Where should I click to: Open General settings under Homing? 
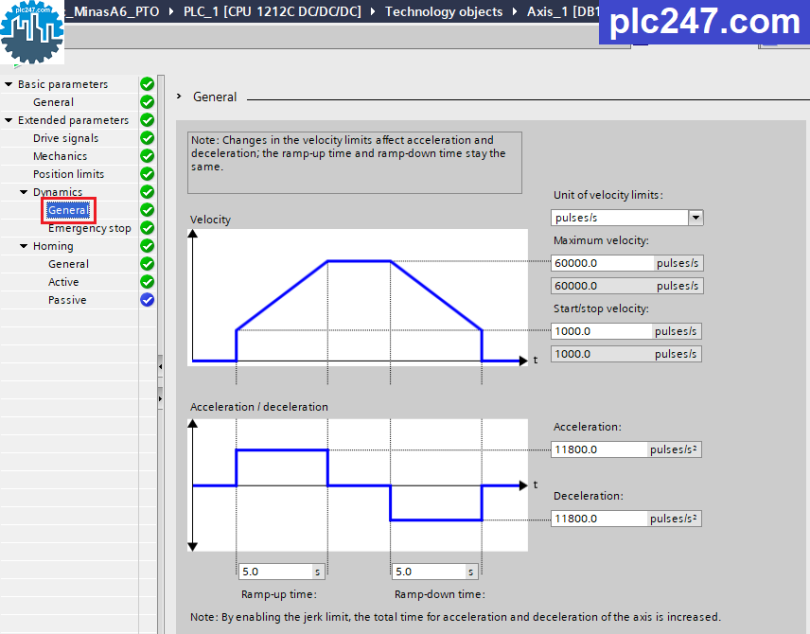pos(68,264)
